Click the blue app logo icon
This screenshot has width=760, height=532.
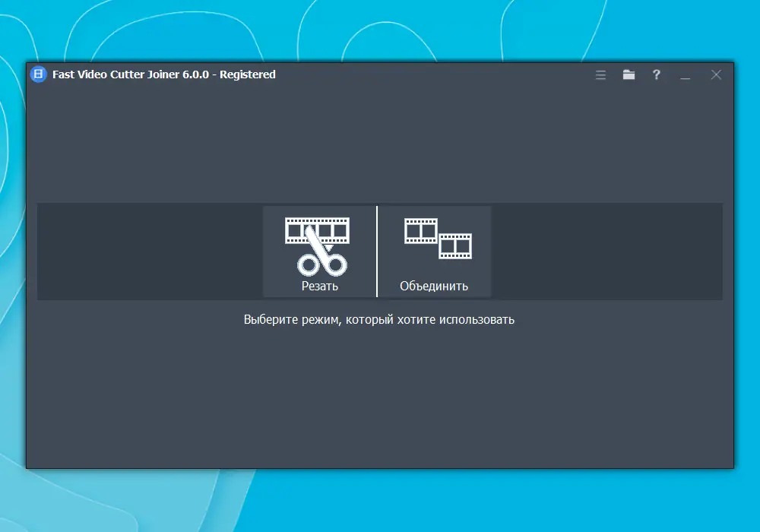(x=38, y=74)
